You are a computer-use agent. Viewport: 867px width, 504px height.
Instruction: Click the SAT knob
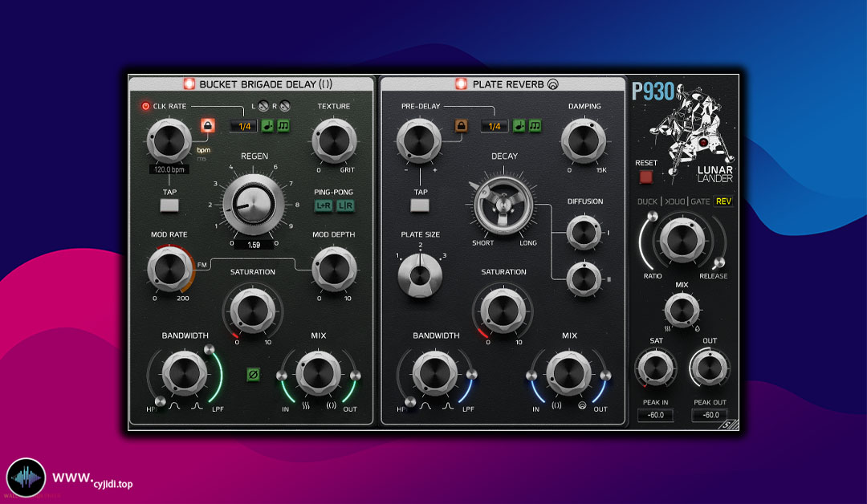coord(656,368)
